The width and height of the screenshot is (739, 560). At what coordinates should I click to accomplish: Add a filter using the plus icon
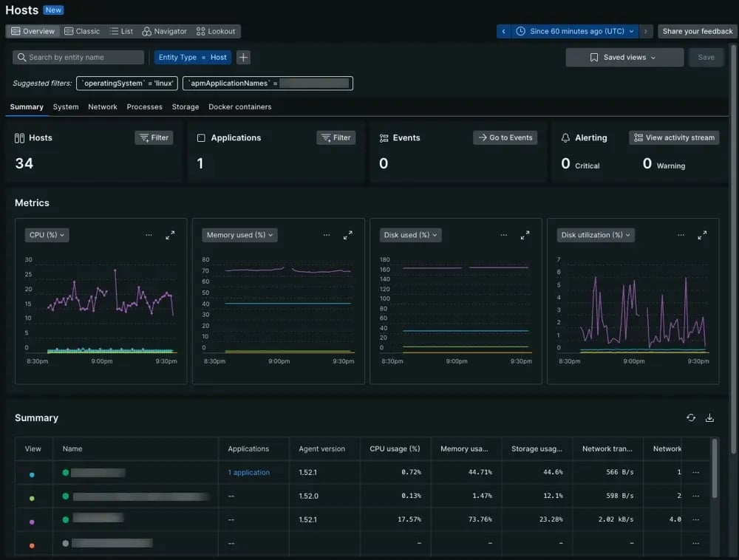point(242,57)
